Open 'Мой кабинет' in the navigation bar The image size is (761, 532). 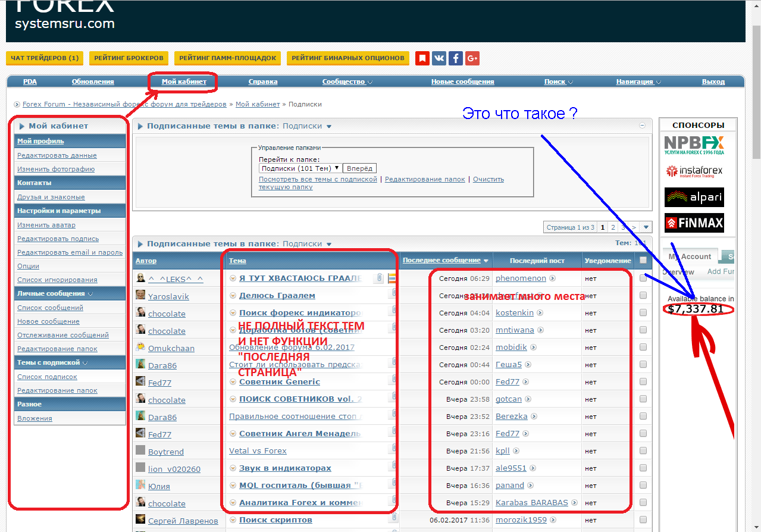click(x=184, y=82)
